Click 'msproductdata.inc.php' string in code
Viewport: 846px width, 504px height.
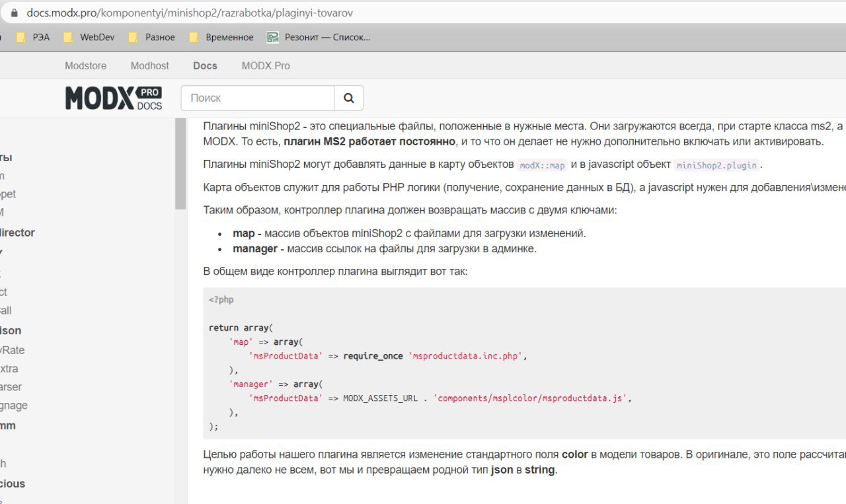pyautogui.click(x=465, y=356)
